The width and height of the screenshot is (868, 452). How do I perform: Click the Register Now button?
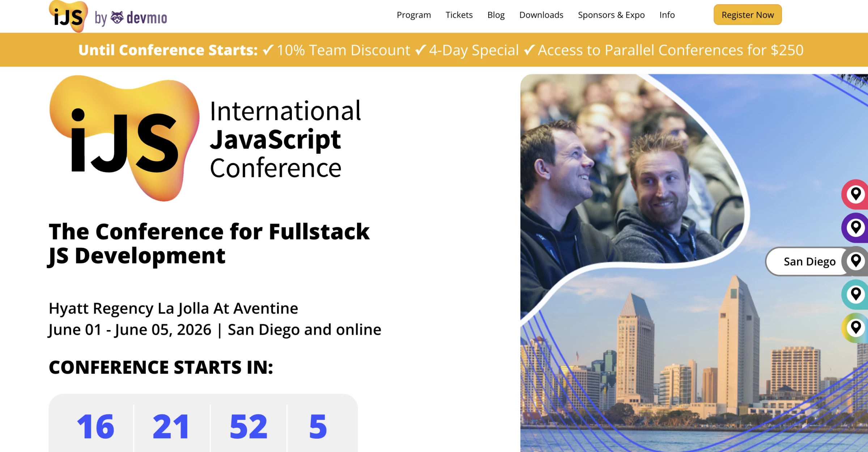pyautogui.click(x=748, y=15)
